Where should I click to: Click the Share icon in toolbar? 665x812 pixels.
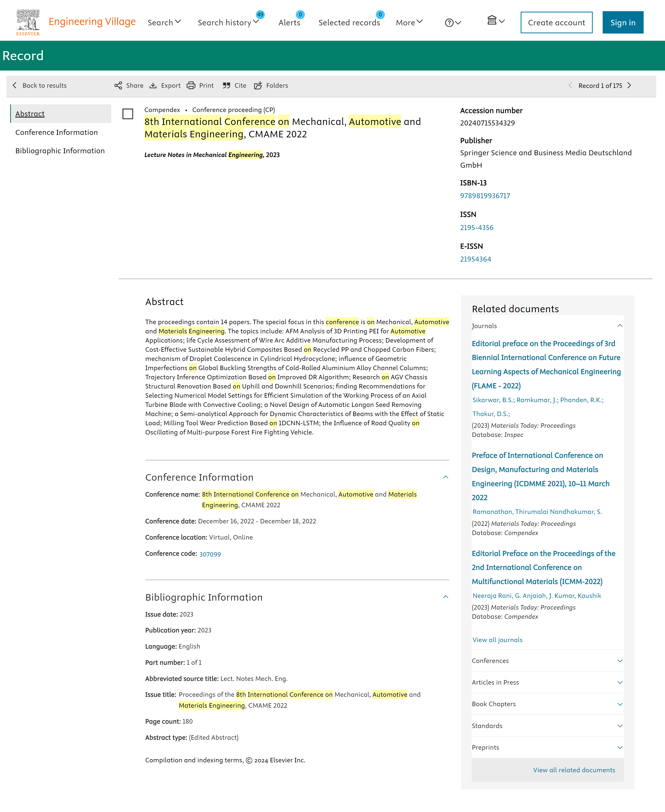tap(118, 85)
